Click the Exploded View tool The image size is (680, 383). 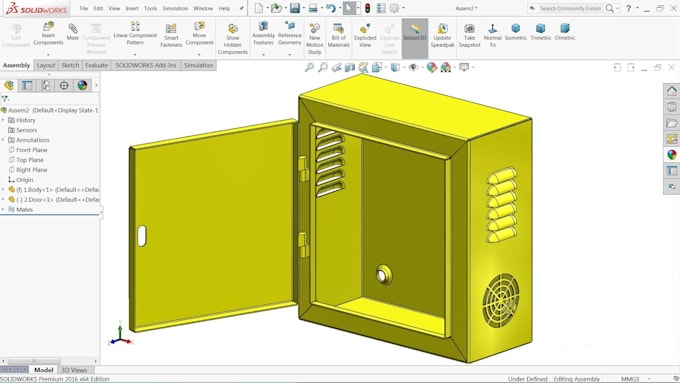365,35
